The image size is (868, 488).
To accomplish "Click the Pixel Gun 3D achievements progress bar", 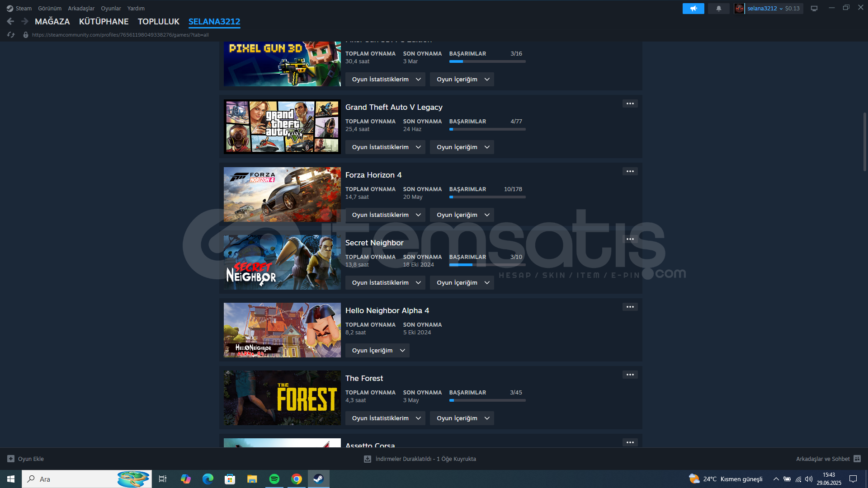I will (x=487, y=61).
